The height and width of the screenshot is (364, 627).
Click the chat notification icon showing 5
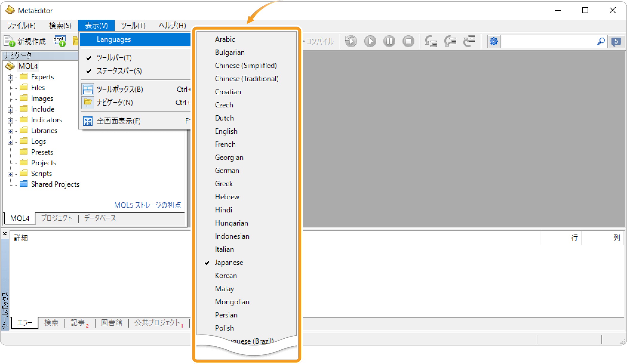pyautogui.click(x=616, y=41)
